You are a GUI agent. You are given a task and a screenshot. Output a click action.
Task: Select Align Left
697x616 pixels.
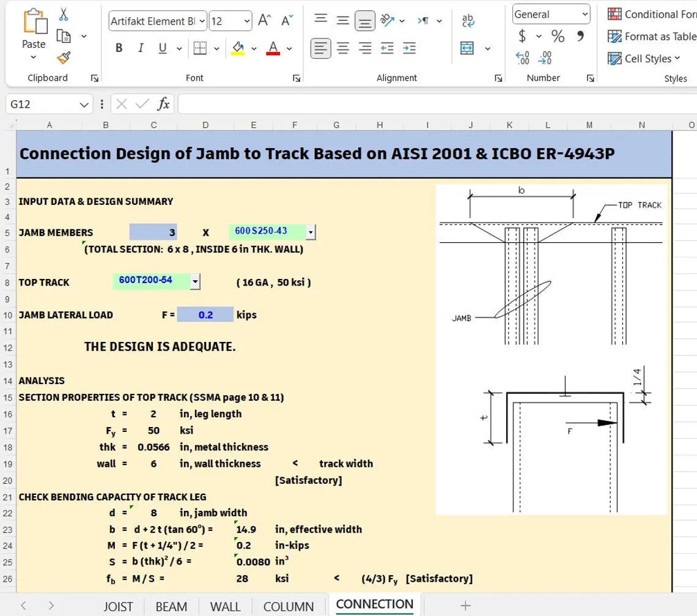pyautogui.click(x=320, y=48)
